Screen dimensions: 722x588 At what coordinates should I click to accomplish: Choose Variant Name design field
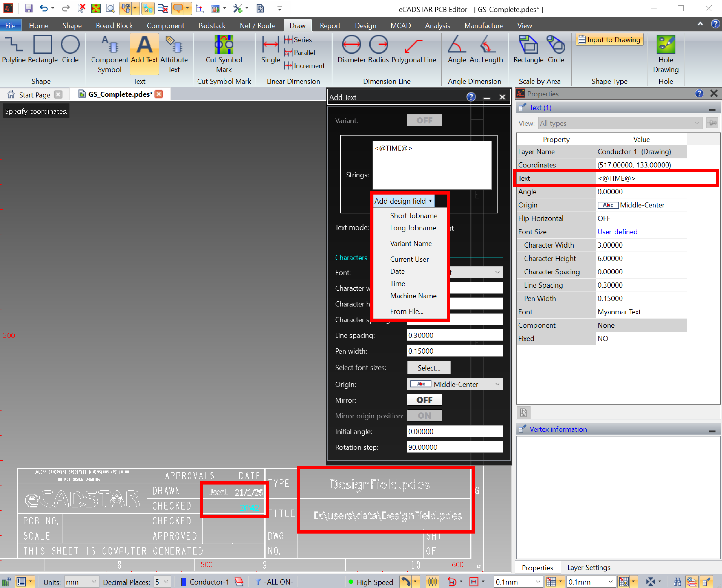click(x=411, y=244)
